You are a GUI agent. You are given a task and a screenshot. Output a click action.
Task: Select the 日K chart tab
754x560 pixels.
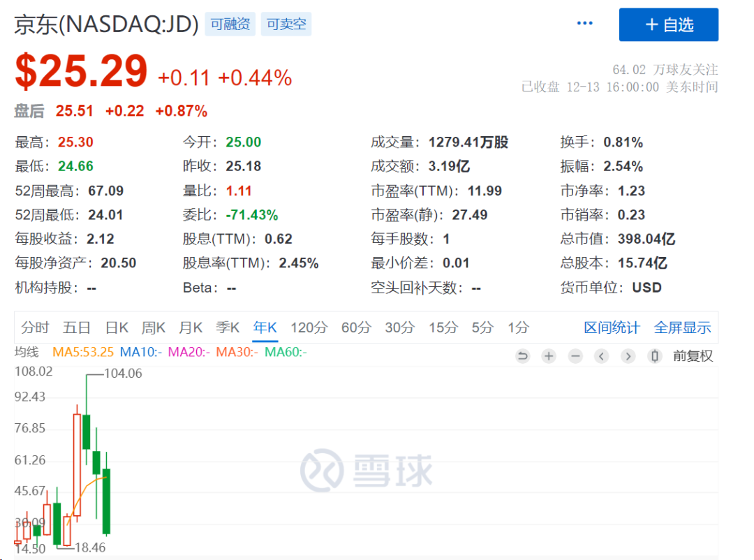117,327
